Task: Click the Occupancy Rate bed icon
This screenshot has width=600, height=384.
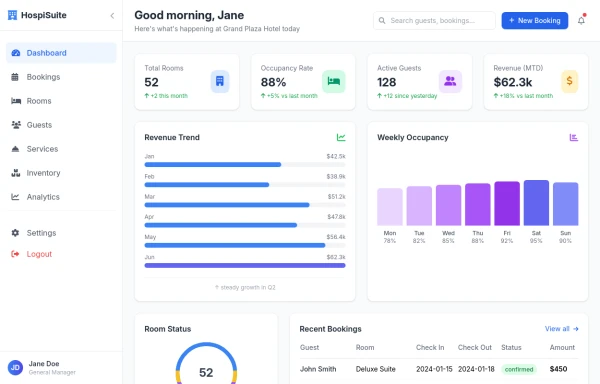Action: coord(334,81)
